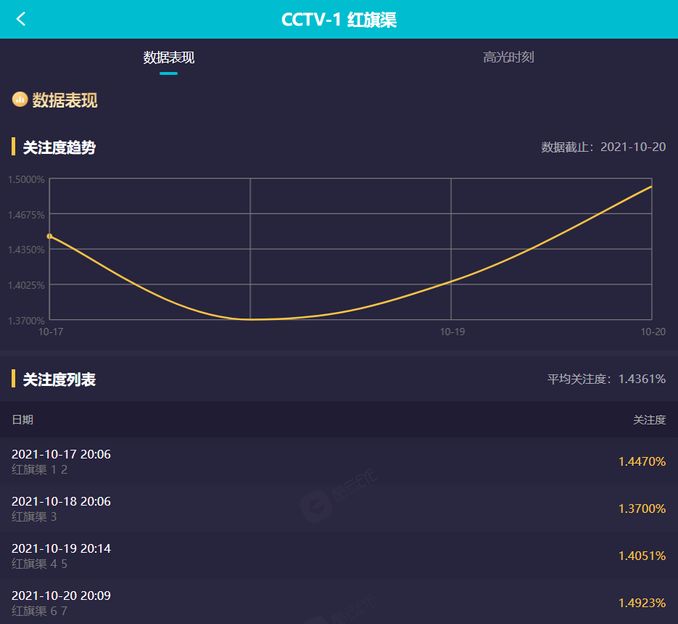678x624 pixels.
Task: Go back using the top-left arrow
Action: pos(21,19)
